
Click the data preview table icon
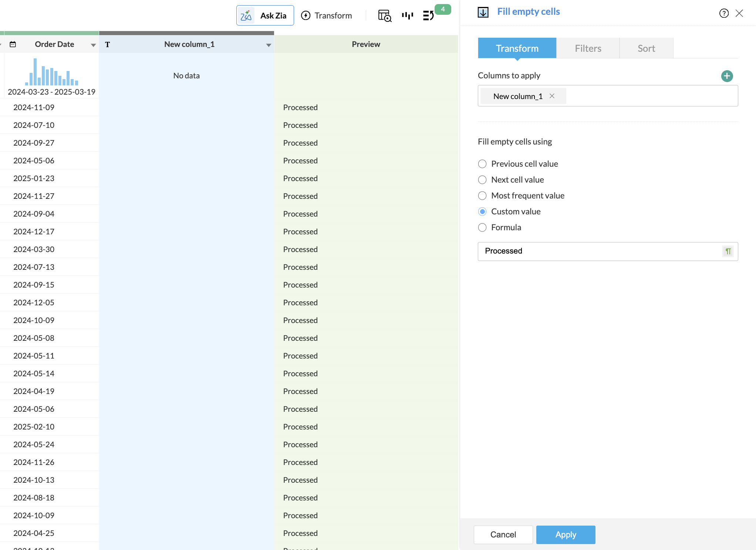tap(384, 16)
